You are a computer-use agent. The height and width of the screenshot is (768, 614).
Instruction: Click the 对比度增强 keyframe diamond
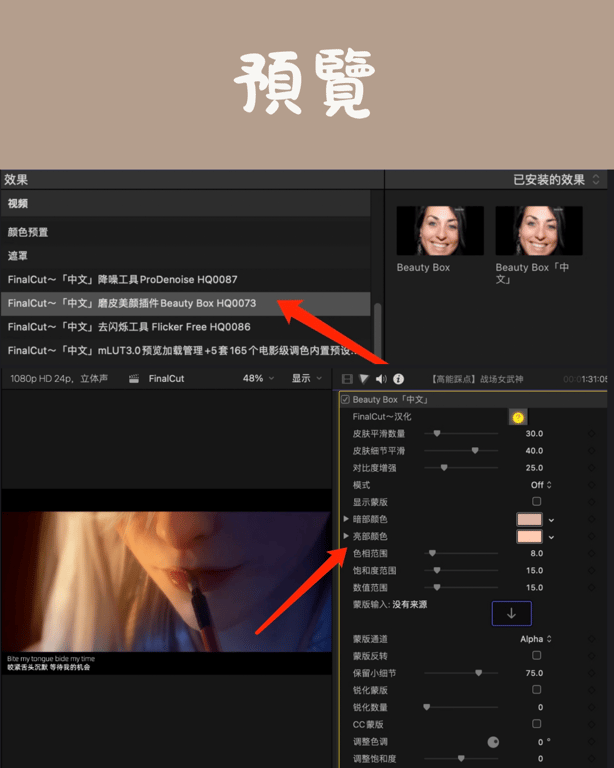(x=591, y=468)
